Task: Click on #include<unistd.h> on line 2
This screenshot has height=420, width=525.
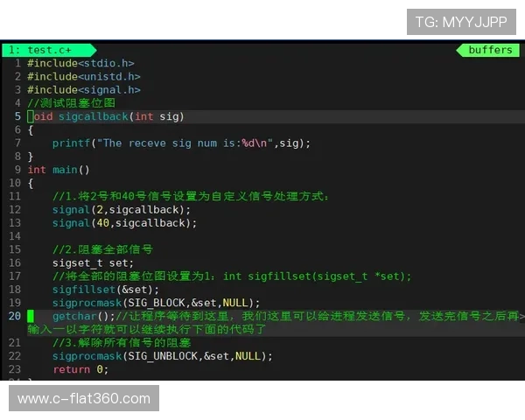Action: click(x=84, y=77)
